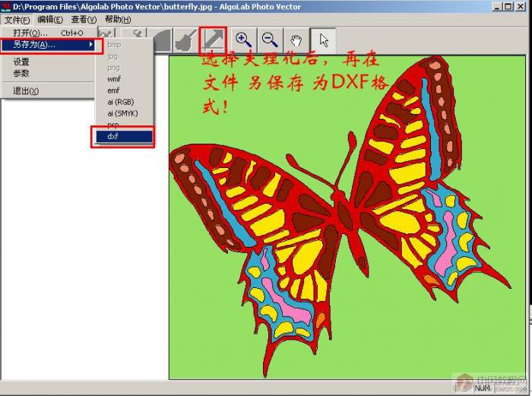Image resolution: width=532 pixels, height=396 pixels.
Task: Select the zoom in magnifier tool
Action: click(243, 40)
